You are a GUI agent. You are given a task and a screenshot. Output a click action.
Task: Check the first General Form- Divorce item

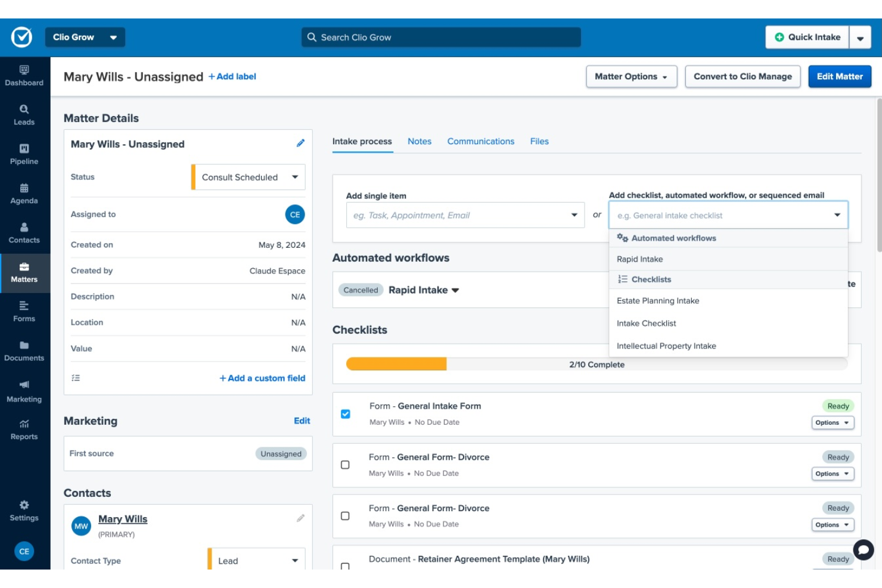(x=344, y=465)
